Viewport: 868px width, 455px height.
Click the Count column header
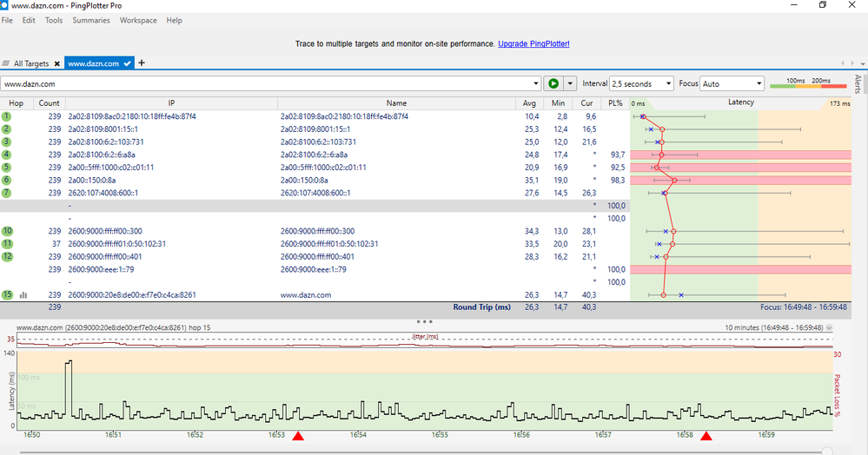(x=50, y=103)
